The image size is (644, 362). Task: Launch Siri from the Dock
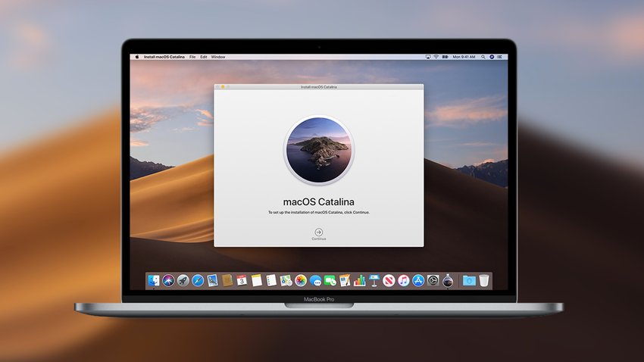[x=168, y=280]
